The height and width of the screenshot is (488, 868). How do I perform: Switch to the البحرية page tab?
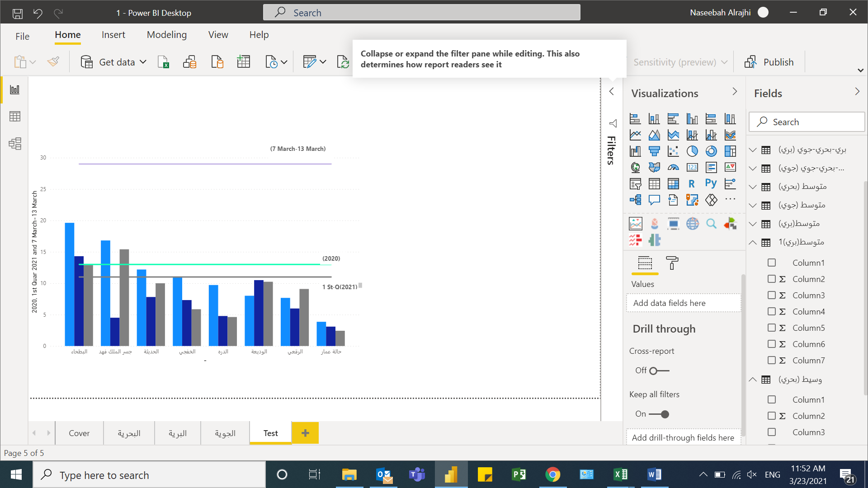pyautogui.click(x=129, y=433)
